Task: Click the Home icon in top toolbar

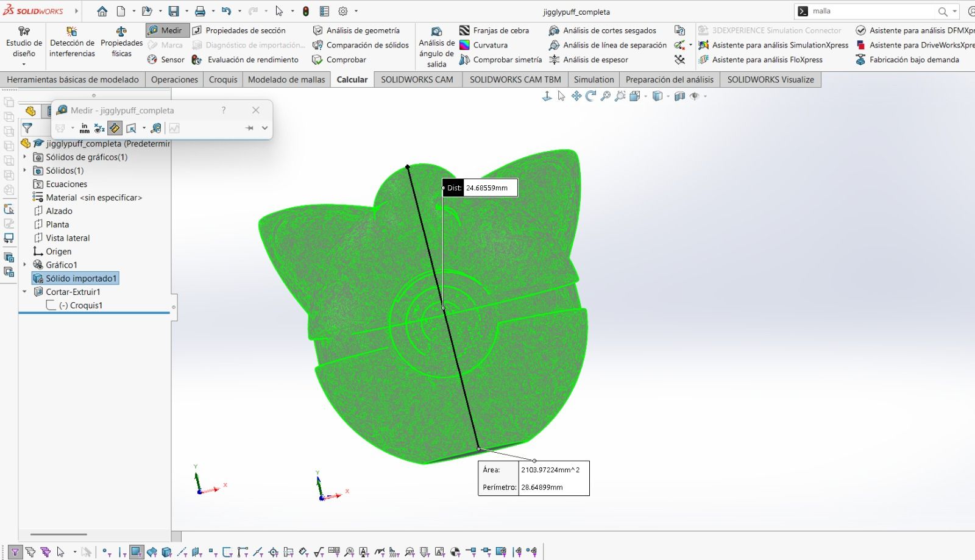Action: pos(102,11)
